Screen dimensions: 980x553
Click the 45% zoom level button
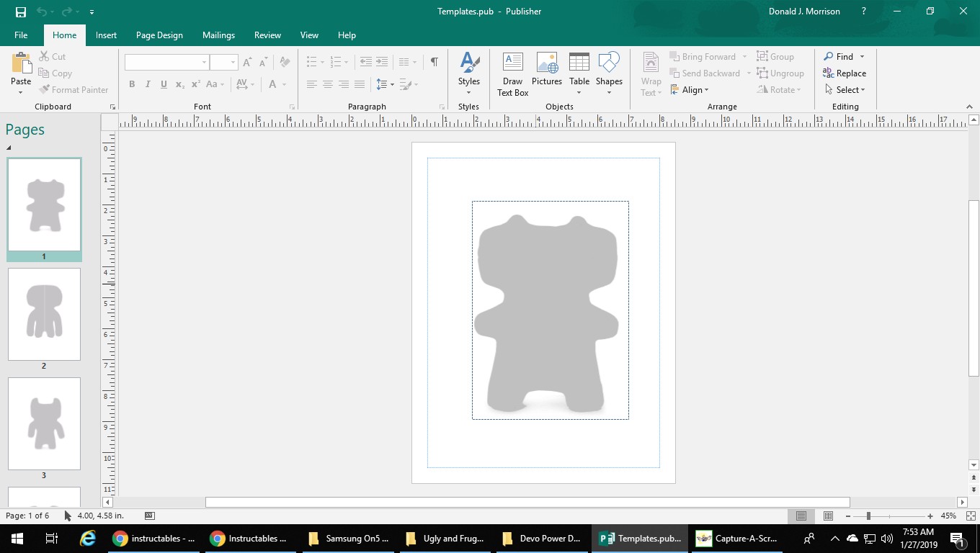pyautogui.click(x=948, y=516)
